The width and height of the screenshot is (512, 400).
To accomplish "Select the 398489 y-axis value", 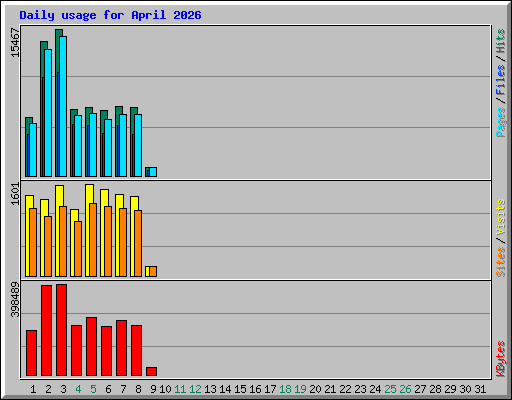I will coord(15,300).
